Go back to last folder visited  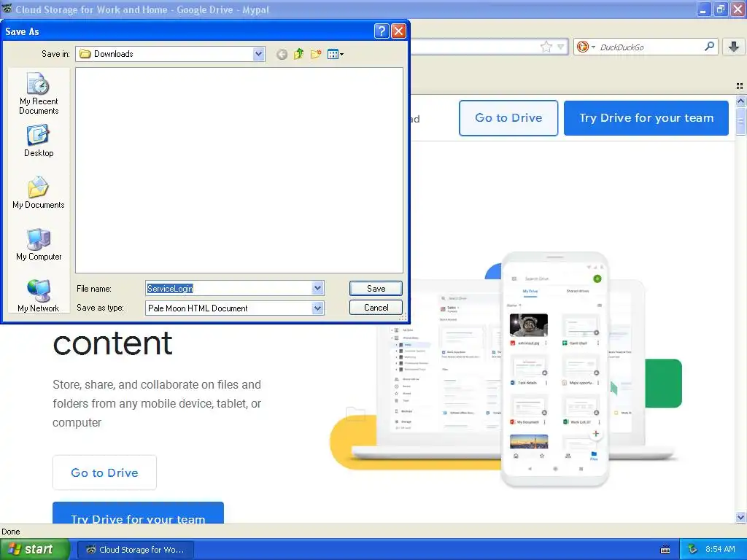[282, 54]
